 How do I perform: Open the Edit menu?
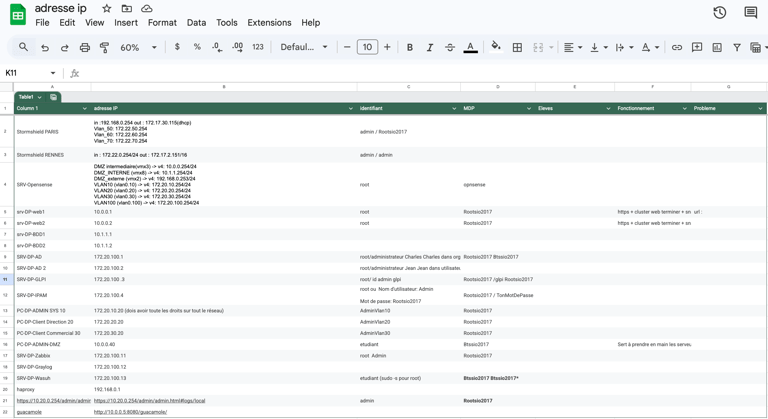coord(67,23)
